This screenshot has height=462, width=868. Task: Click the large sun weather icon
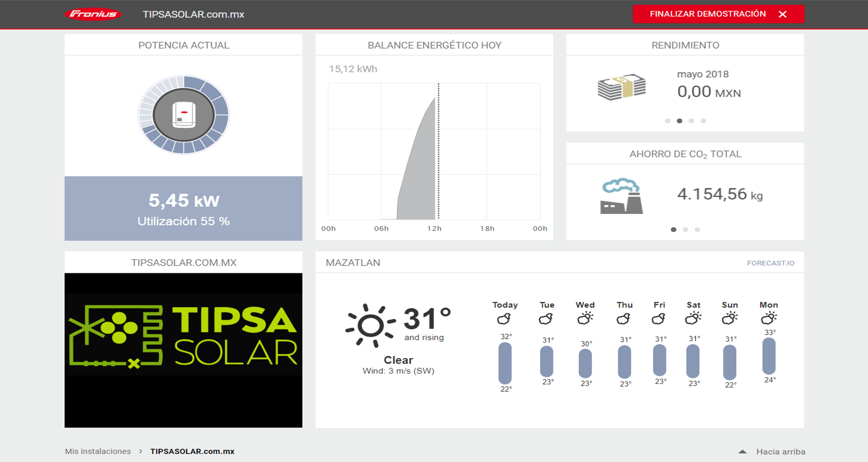[370, 325]
